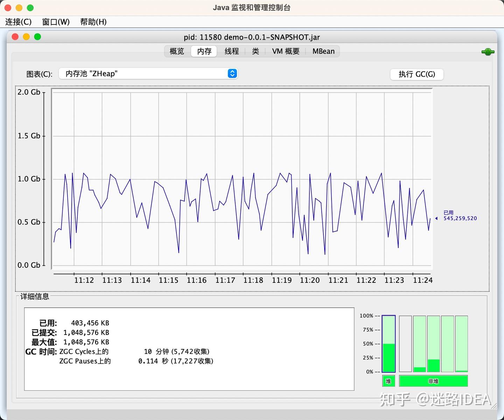Click the blue dropdown arrow stepper

[x=232, y=73]
